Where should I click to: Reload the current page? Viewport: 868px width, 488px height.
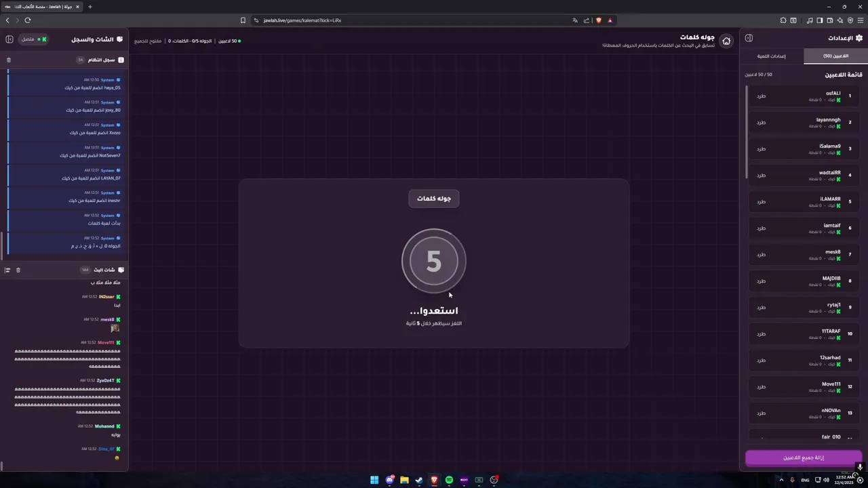coord(28,20)
